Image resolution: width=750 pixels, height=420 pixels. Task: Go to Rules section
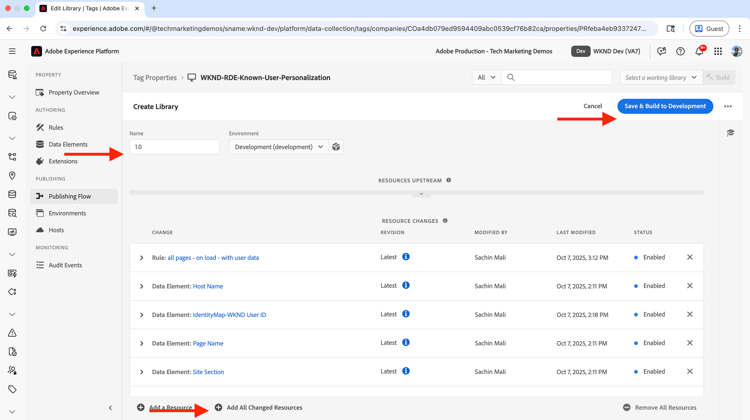pos(56,128)
